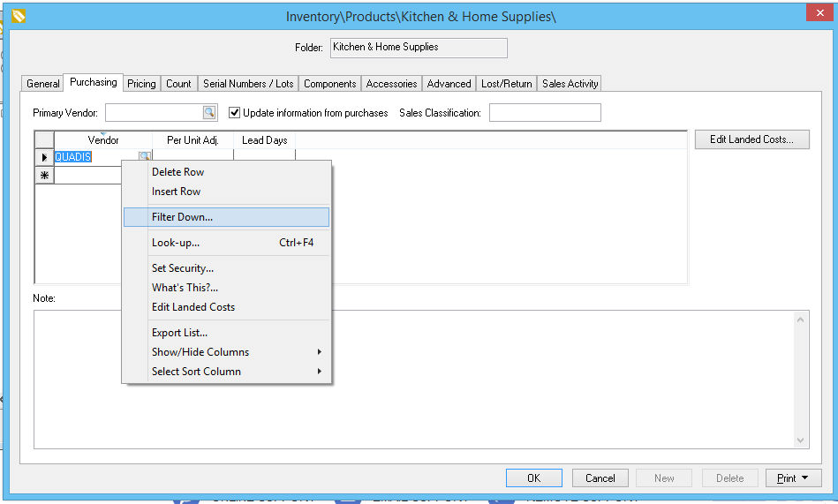Toggle Update information from purchases checkbox
The height and width of the screenshot is (504, 838).
point(235,113)
